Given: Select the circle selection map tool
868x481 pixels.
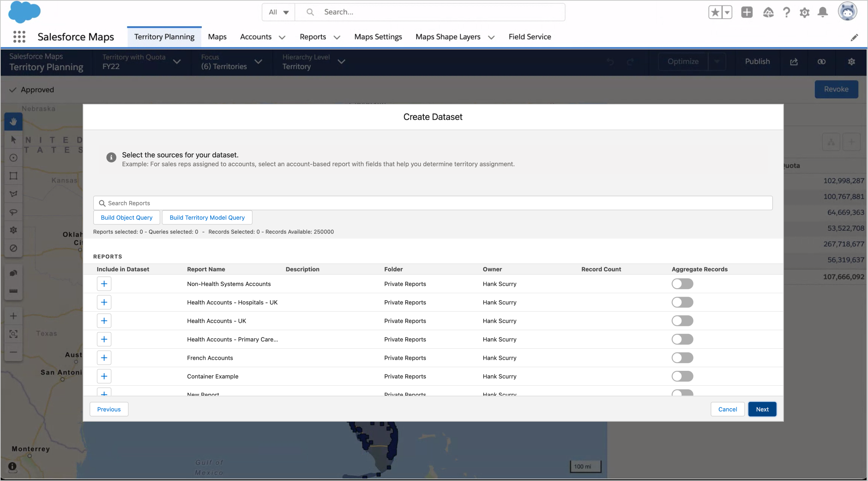Looking at the screenshot, I should [13, 158].
